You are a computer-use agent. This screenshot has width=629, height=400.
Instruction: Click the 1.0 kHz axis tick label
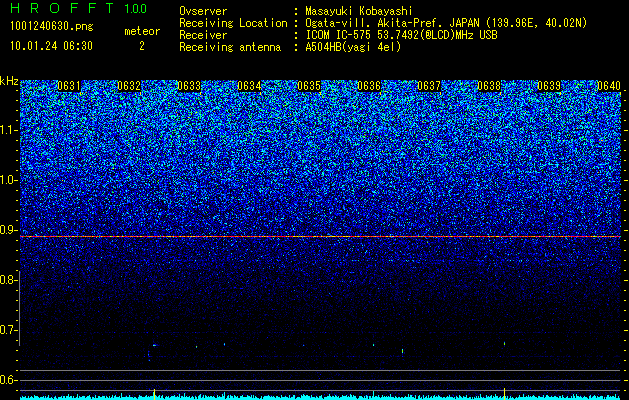pyautogui.click(x=9, y=180)
